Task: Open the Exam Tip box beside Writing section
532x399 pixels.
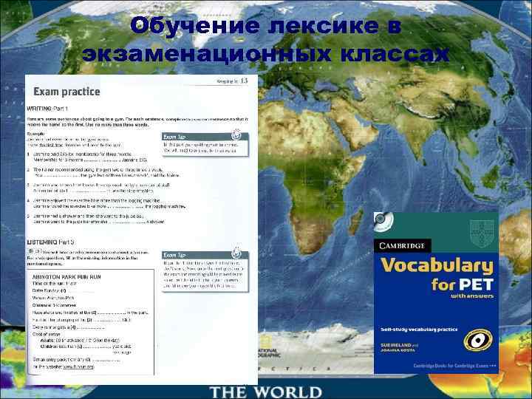Action: [x=205, y=144]
